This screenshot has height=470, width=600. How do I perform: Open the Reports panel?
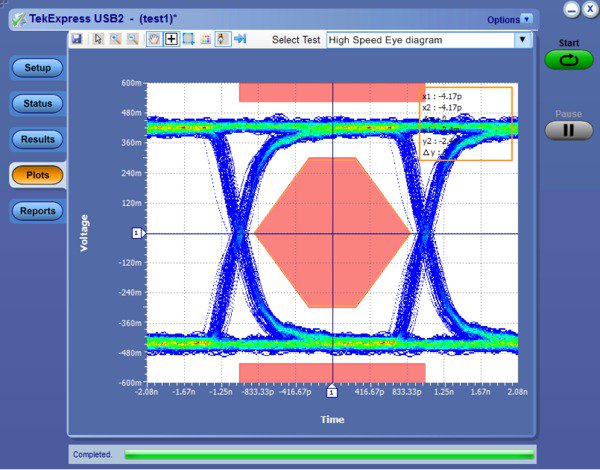point(37,211)
